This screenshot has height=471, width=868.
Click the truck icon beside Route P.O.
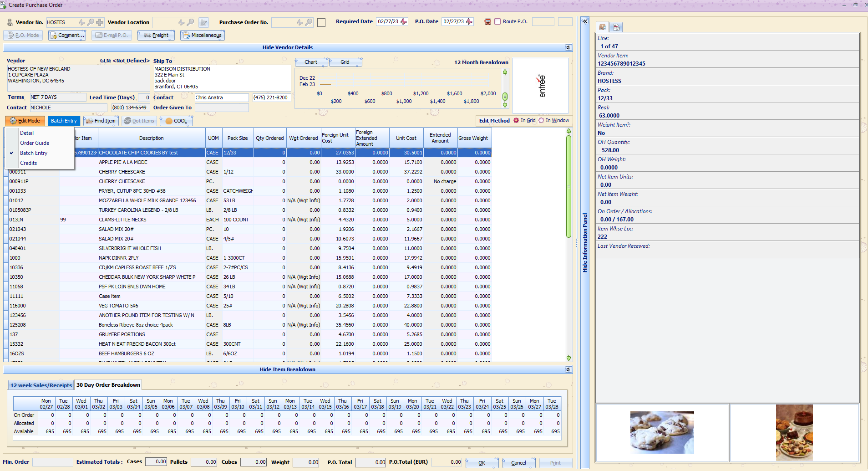(x=487, y=21)
